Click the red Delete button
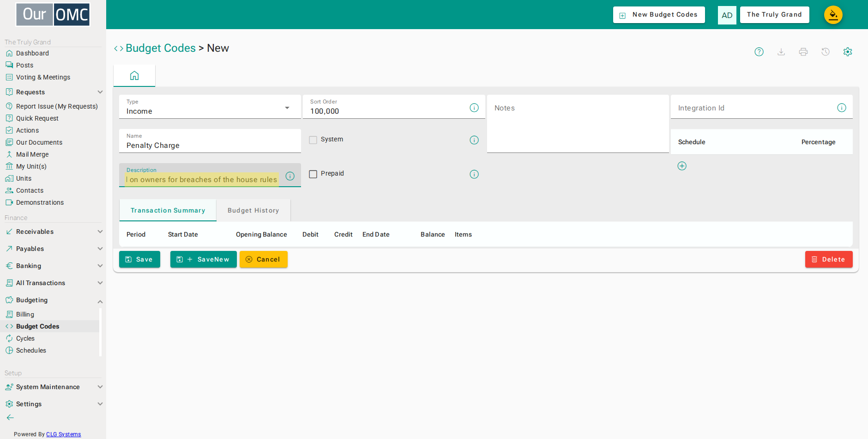Screen dimensions: 868x439 (x=829, y=259)
